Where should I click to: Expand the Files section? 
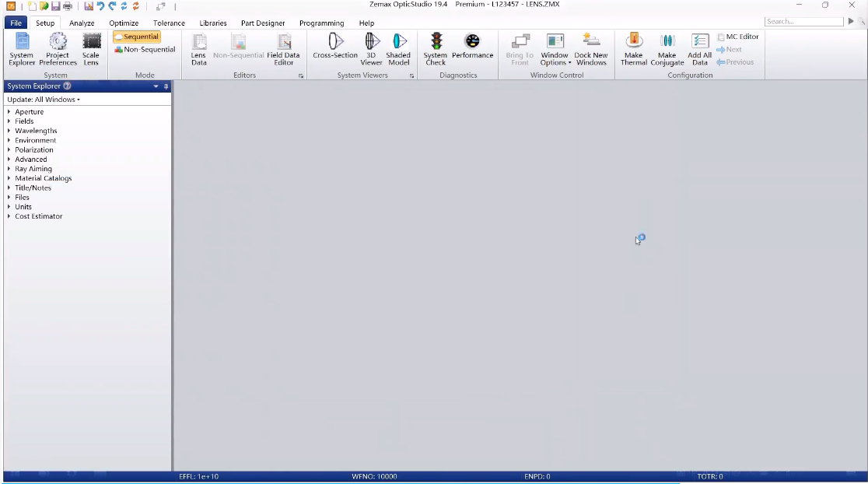coord(9,197)
